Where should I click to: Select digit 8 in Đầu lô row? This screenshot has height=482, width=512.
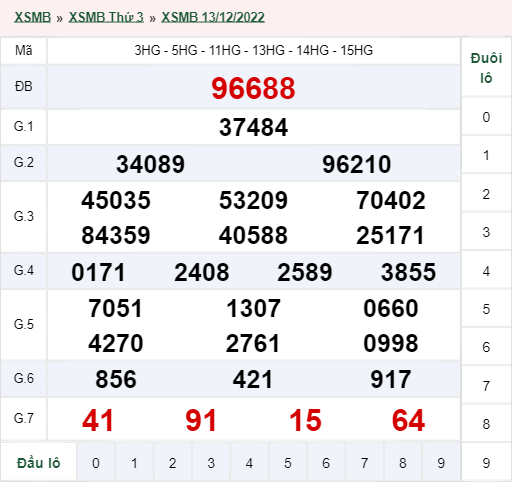point(403,463)
